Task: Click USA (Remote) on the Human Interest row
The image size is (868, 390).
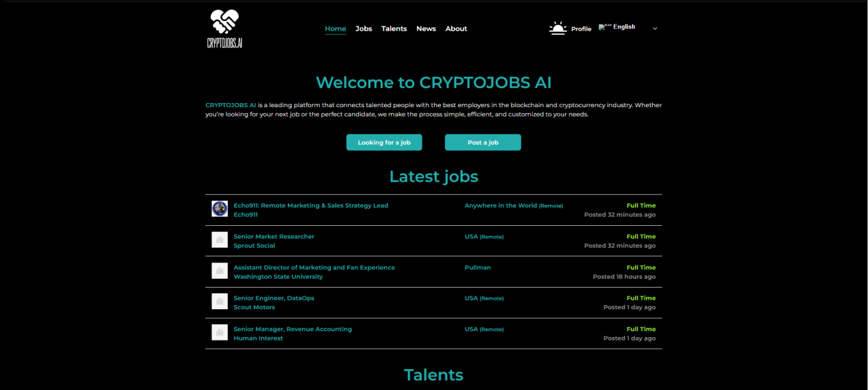Action: point(484,329)
